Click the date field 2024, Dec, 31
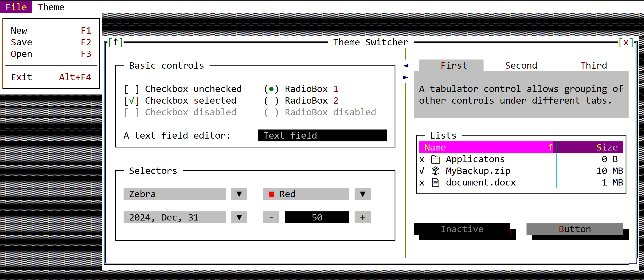Image resolution: width=644 pixels, height=280 pixels. click(174, 217)
